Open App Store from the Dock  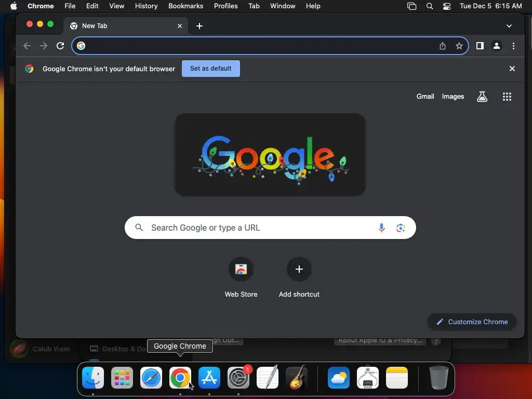[209, 378]
